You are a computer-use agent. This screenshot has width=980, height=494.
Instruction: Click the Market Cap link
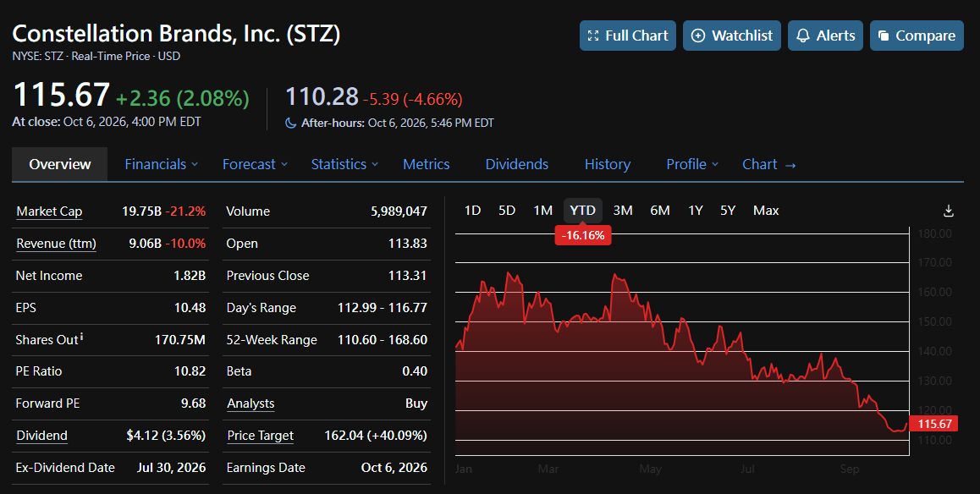[x=49, y=211]
